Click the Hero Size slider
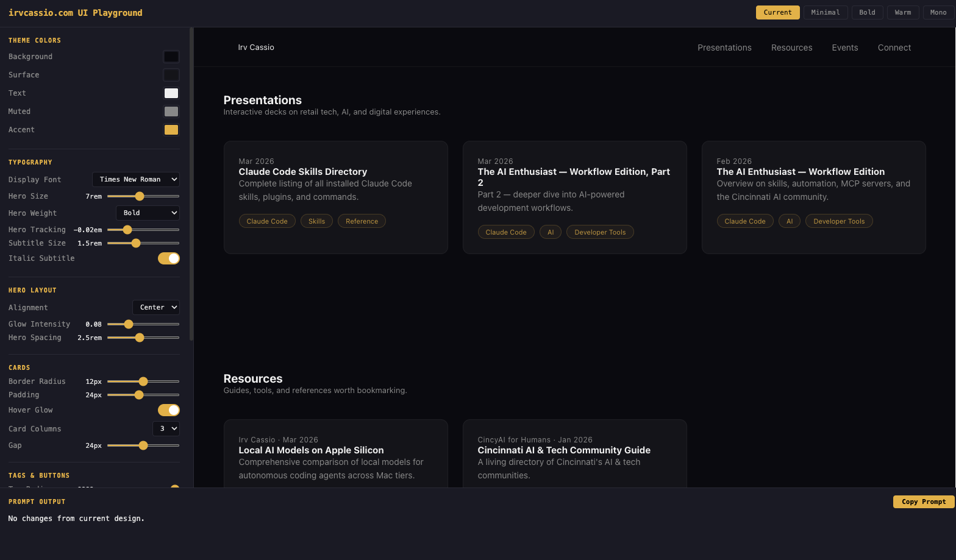Image resolution: width=956 pixels, height=560 pixels. (x=143, y=196)
